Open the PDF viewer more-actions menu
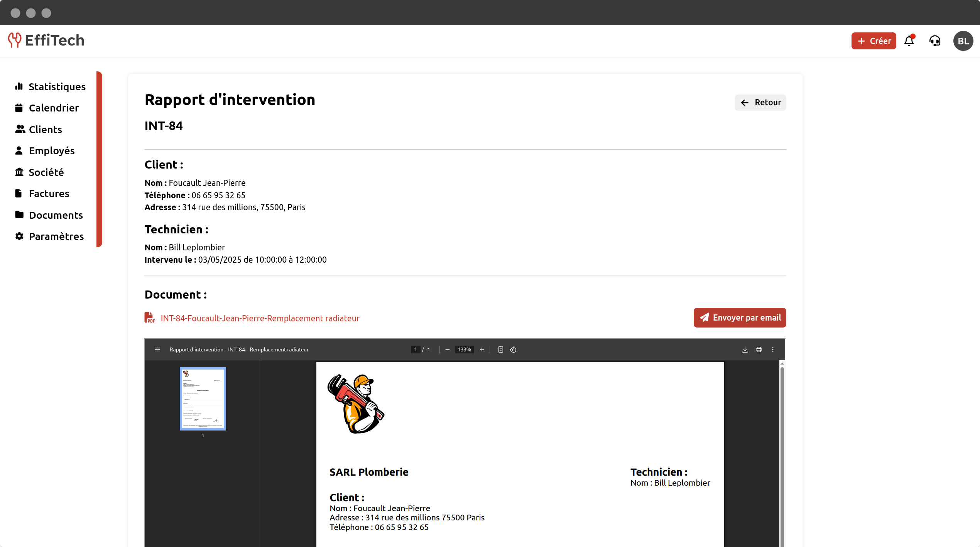Image resolution: width=980 pixels, height=547 pixels. point(772,349)
